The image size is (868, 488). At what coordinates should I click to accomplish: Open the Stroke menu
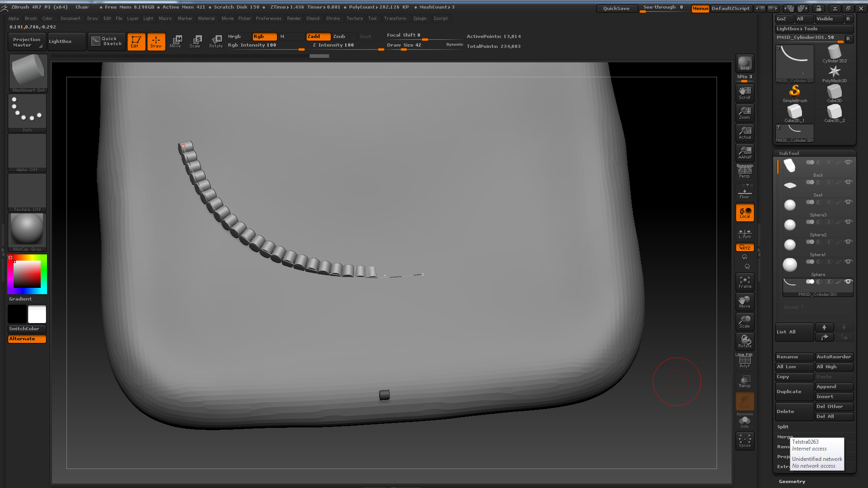[333, 18]
